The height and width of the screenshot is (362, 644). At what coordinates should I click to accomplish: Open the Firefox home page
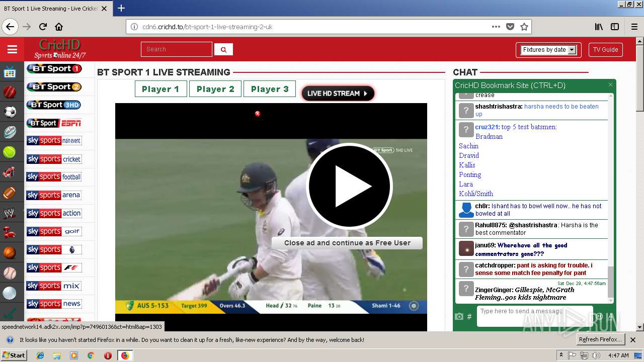(x=59, y=27)
